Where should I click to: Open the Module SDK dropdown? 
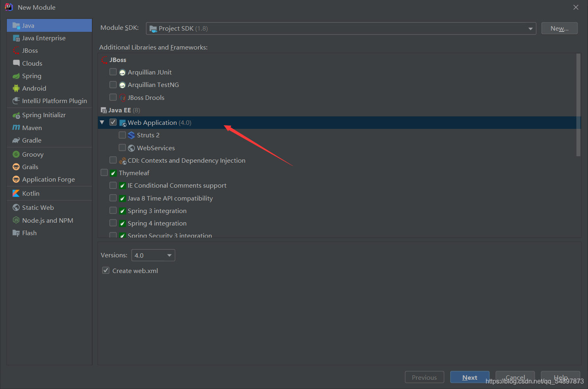coord(341,28)
